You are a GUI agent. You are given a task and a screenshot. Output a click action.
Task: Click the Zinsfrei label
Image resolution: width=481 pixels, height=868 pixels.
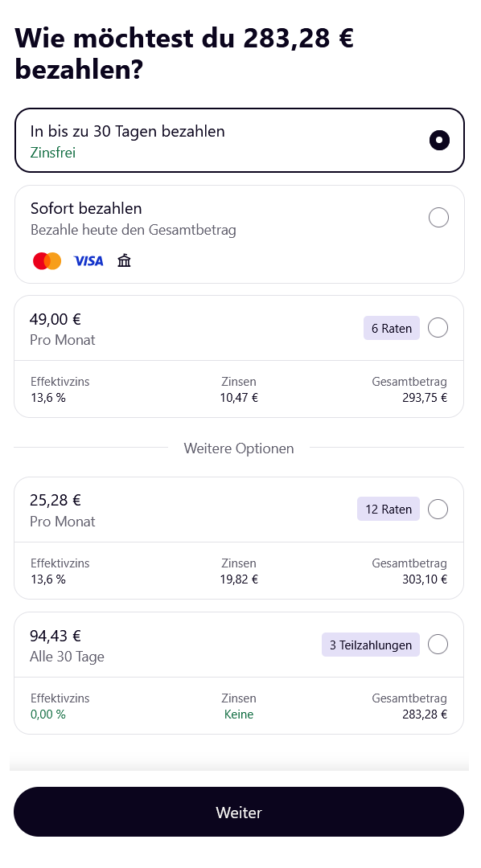click(52, 153)
